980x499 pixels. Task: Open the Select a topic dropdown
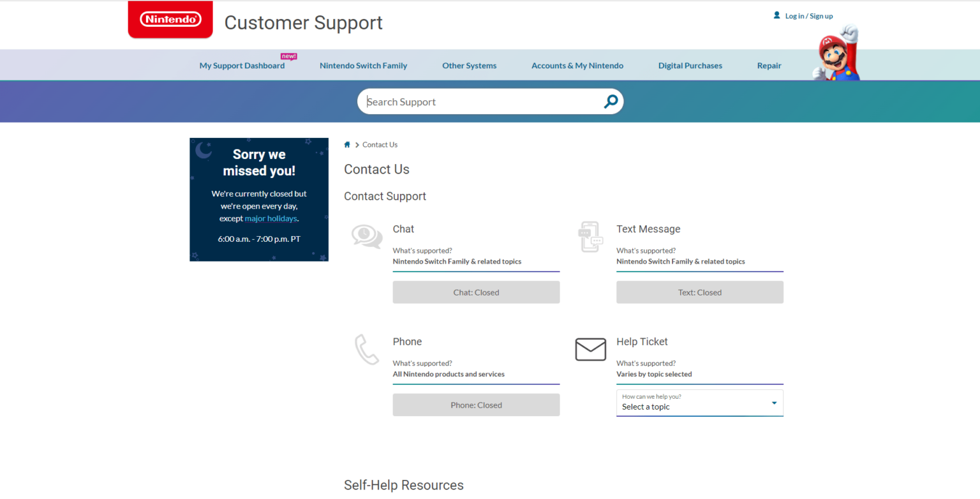(692, 403)
